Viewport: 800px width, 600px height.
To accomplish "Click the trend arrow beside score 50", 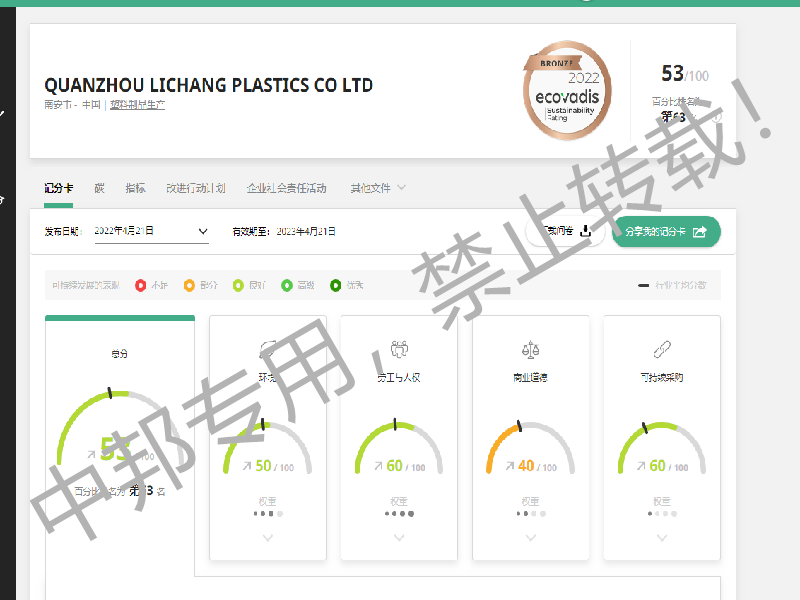I will [247, 466].
